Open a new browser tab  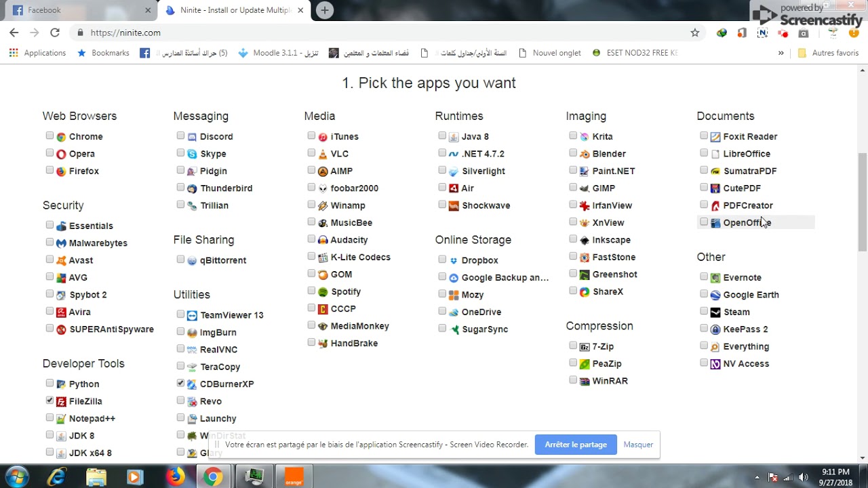click(x=325, y=10)
